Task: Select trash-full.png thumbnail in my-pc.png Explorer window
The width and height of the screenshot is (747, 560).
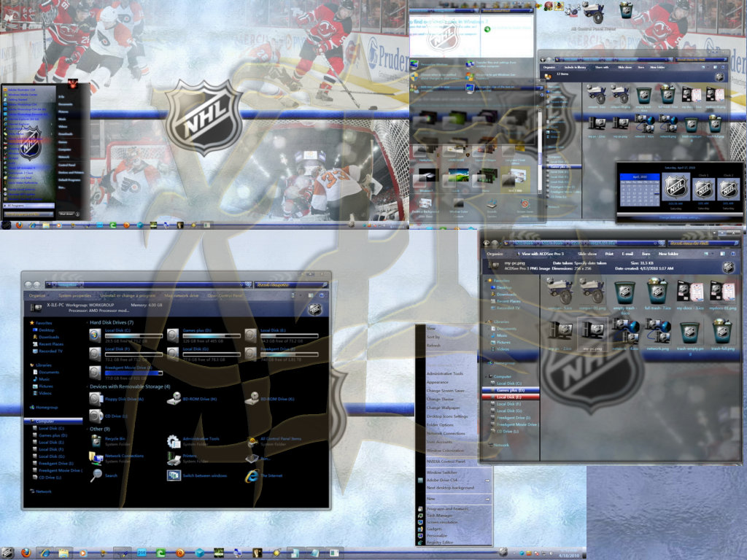Action: (722, 331)
